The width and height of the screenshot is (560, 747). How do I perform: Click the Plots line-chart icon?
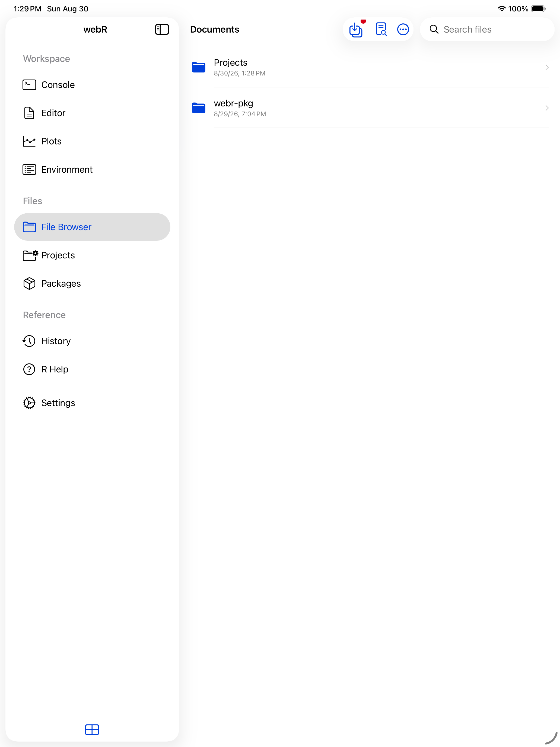tap(29, 141)
